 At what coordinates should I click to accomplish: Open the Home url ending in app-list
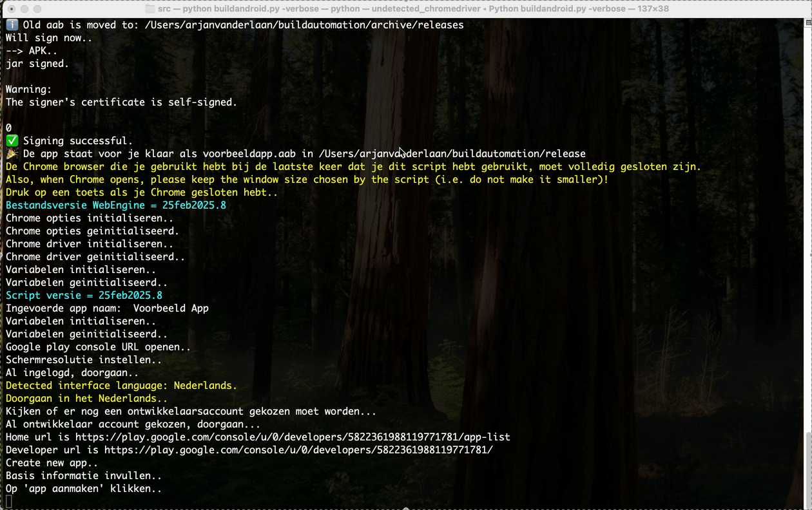(293, 437)
